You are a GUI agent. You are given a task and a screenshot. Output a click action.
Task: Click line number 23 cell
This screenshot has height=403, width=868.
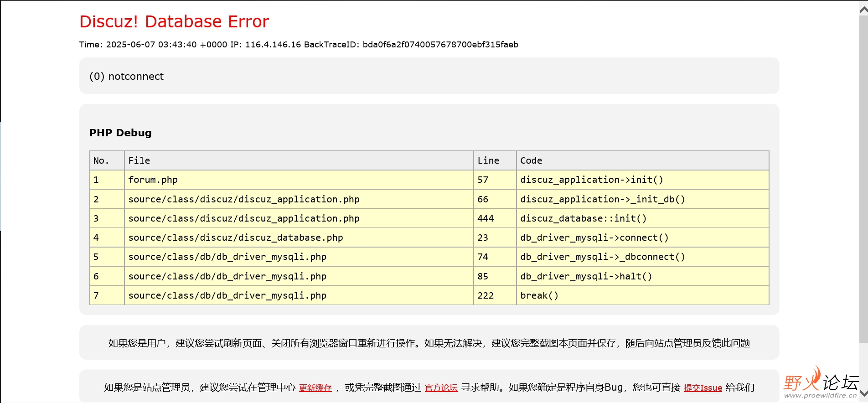click(495, 238)
